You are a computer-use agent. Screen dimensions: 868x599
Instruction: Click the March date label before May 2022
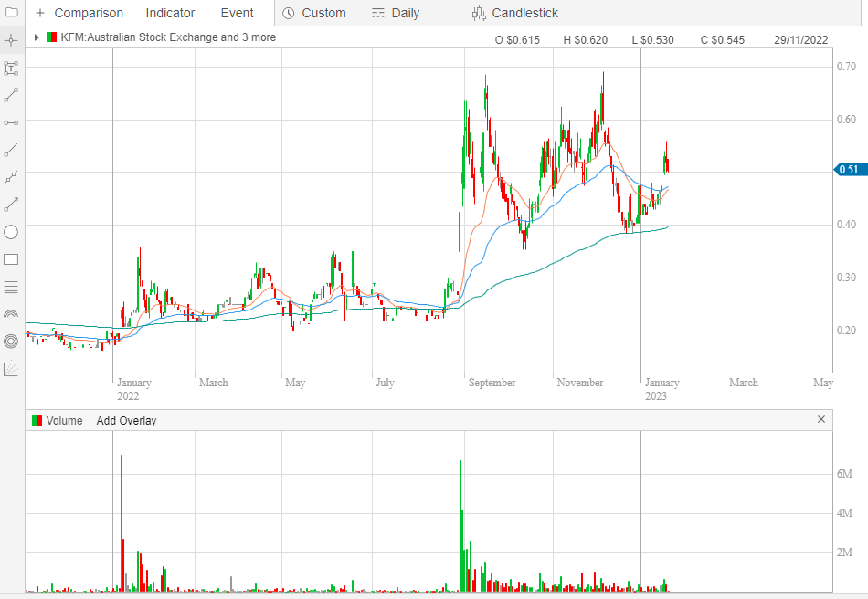[x=213, y=383]
